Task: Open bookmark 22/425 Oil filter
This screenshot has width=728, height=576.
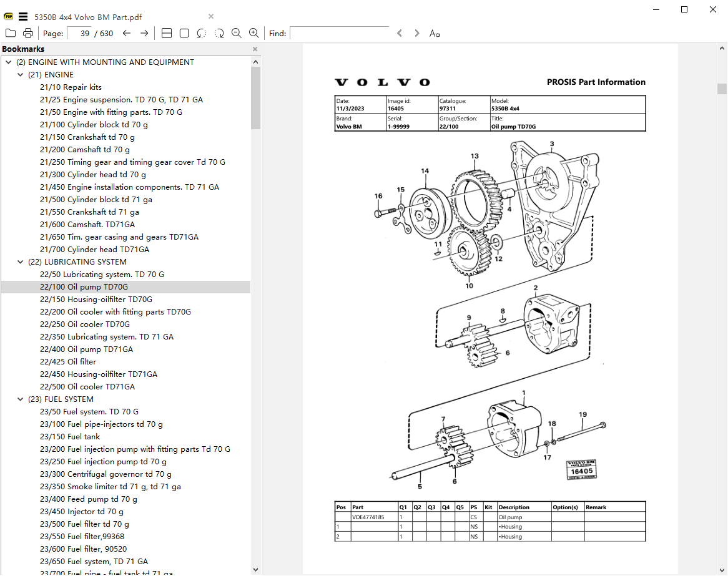Action: pyautogui.click(x=68, y=362)
